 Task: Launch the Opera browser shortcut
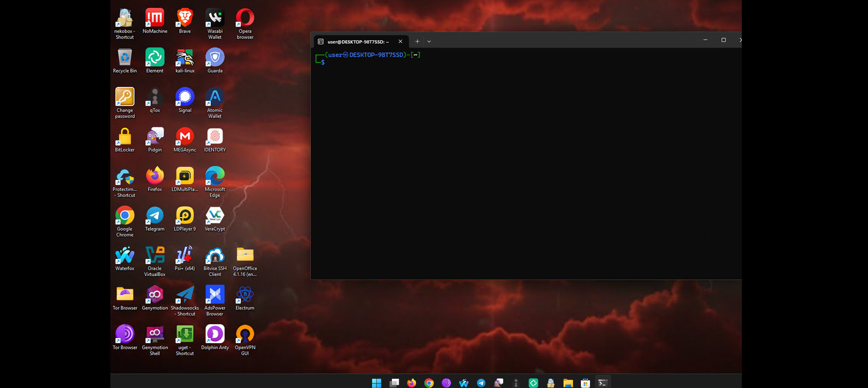coord(245,24)
